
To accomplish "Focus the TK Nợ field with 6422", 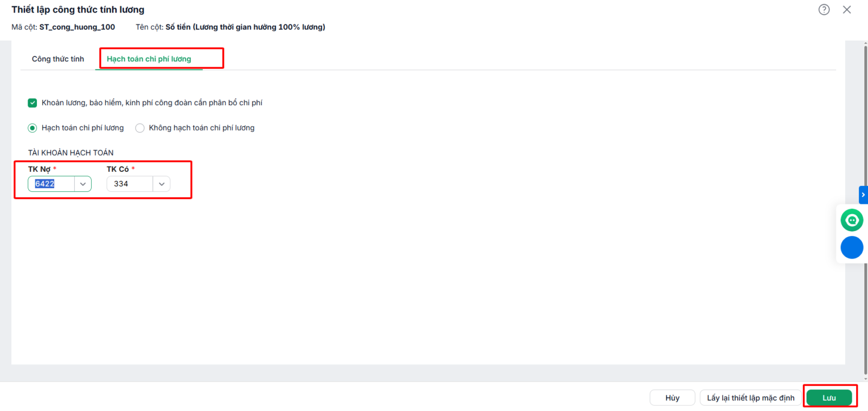I will pos(52,184).
